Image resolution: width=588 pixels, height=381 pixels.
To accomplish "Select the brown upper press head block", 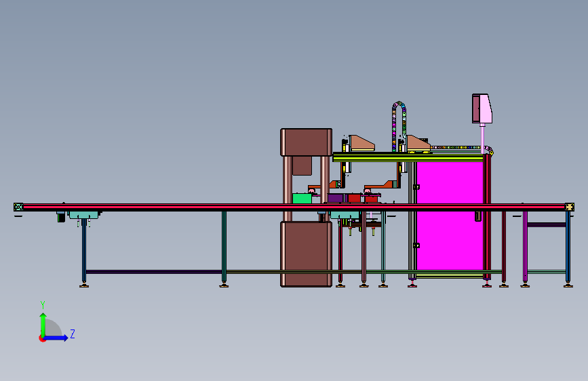I will (306, 142).
